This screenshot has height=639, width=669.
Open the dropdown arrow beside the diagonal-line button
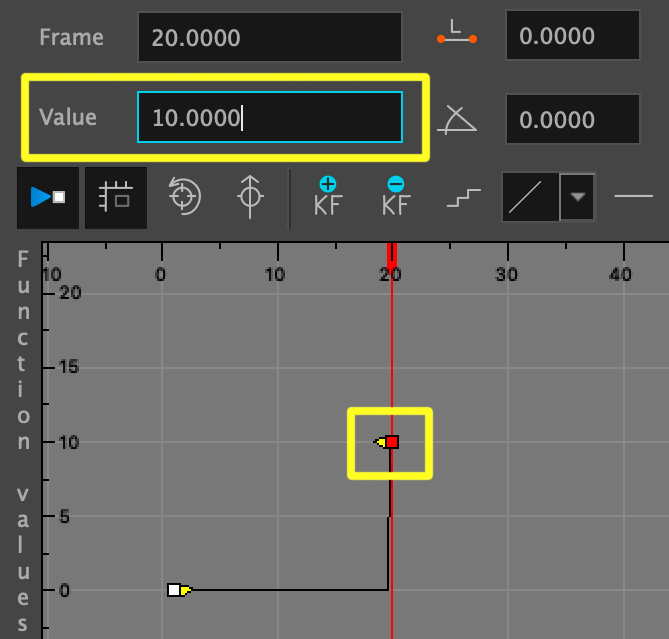coord(577,197)
